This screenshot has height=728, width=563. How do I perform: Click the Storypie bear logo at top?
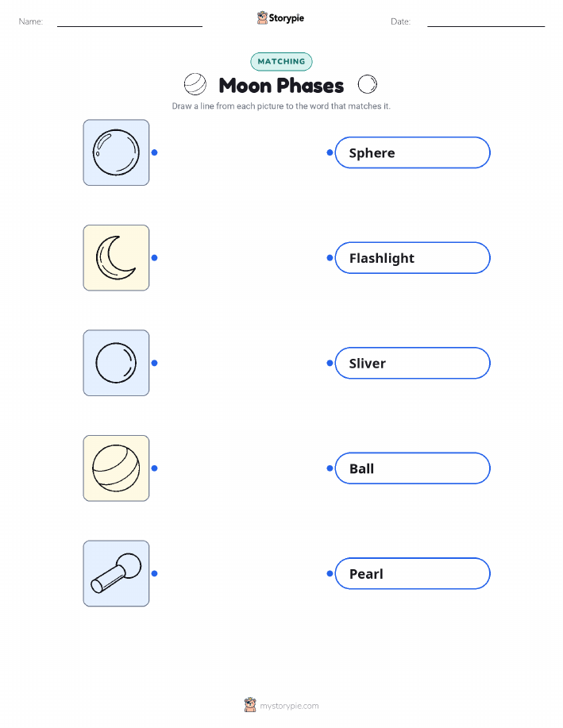tap(263, 18)
